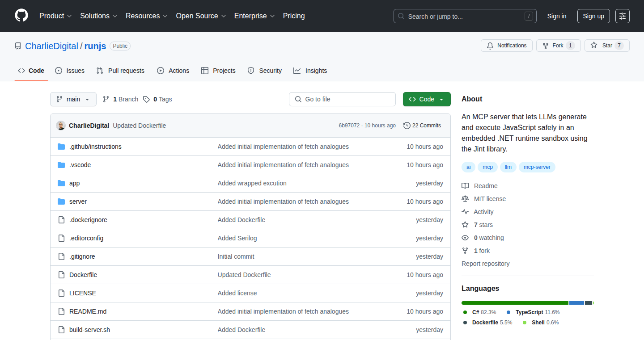Viewport: 644px width, 340px height.
Task: Click the .dockerignore file icon
Action: (x=61, y=220)
